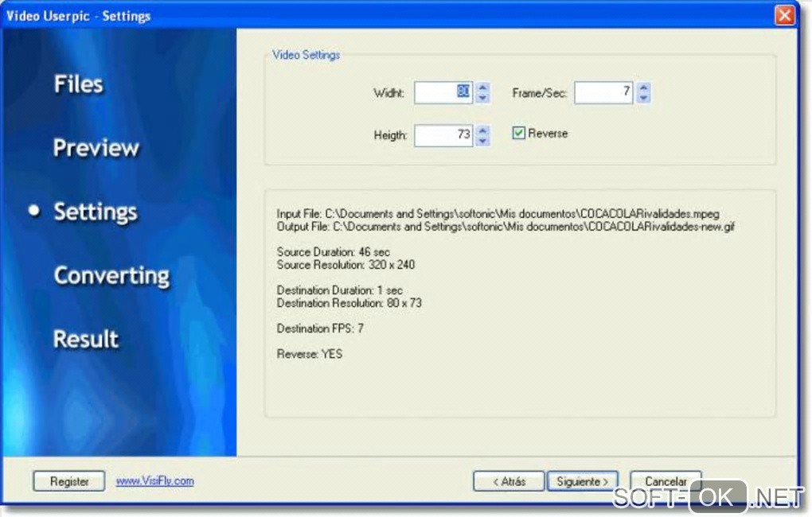Image resolution: width=812 pixels, height=517 pixels.
Task: Click the Output File path line
Action: 506,227
